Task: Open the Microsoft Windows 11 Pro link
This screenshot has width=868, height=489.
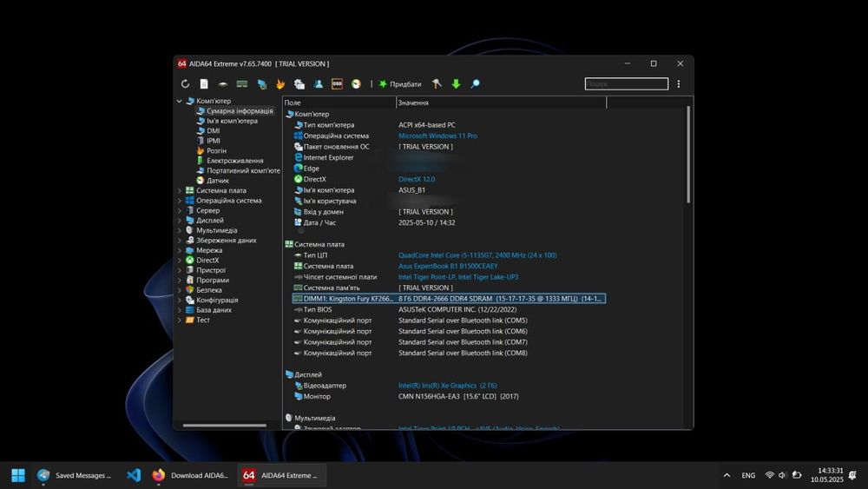Action: coord(437,135)
